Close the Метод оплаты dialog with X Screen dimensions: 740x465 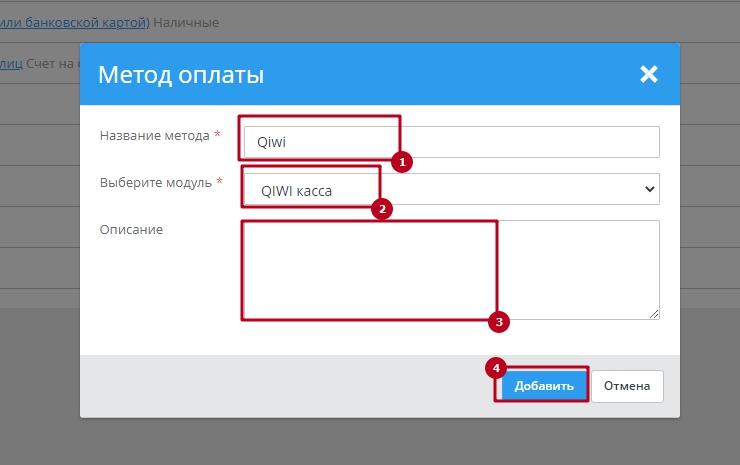click(649, 74)
